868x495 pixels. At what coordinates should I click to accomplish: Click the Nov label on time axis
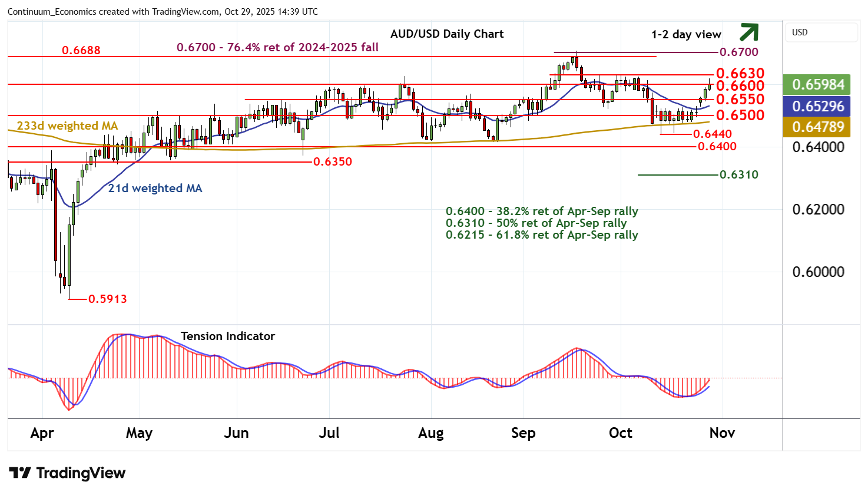click(x=722, y=433)
